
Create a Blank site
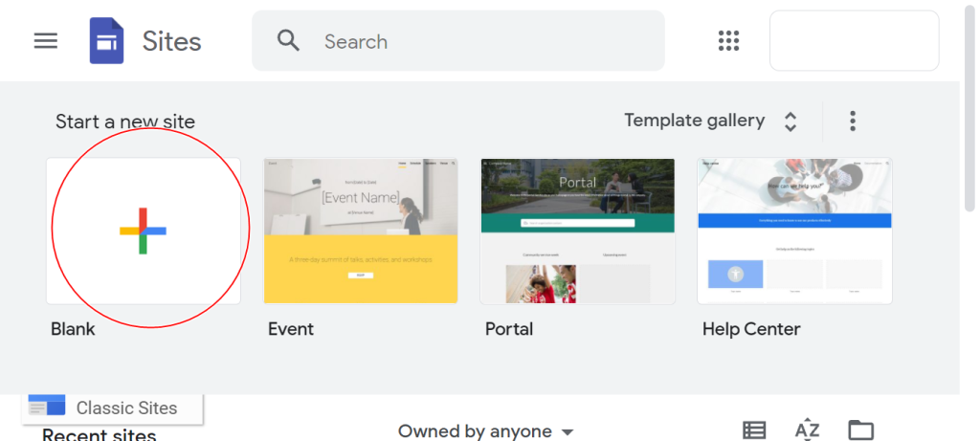144,231
